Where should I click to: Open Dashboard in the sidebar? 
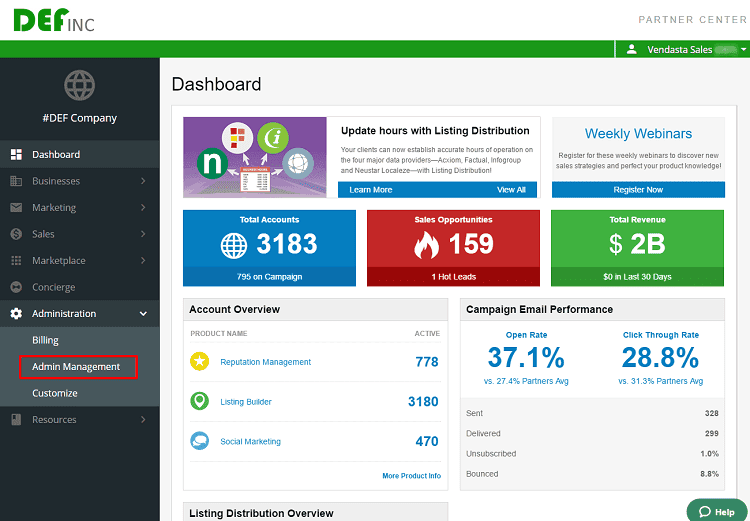pos(80,154)
